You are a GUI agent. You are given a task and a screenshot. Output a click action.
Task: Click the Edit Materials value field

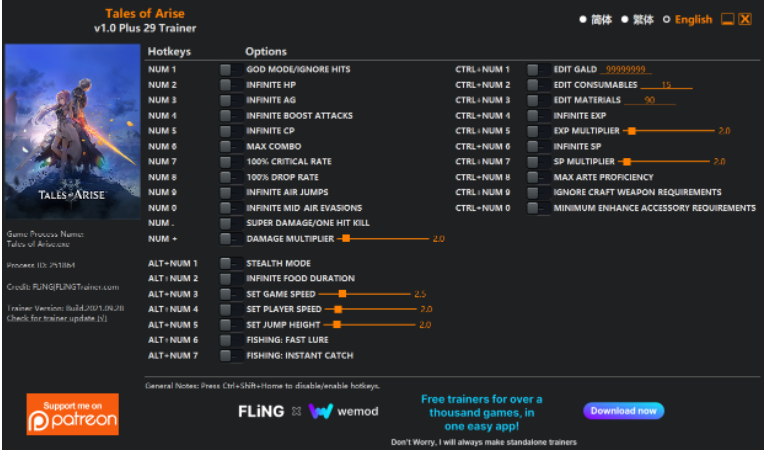click(x=650, y=100)
